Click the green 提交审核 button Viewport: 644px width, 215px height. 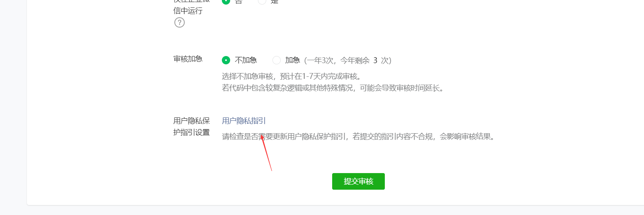[358, 181]
